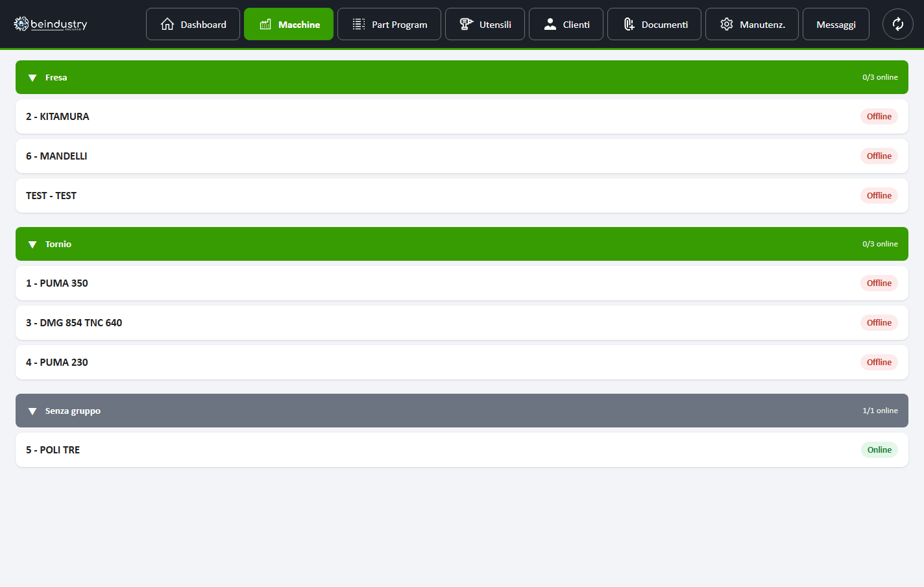924x587 pixels.
Task: Click Offline badge on PUMA 230 row
Action: tap(879, 363)
